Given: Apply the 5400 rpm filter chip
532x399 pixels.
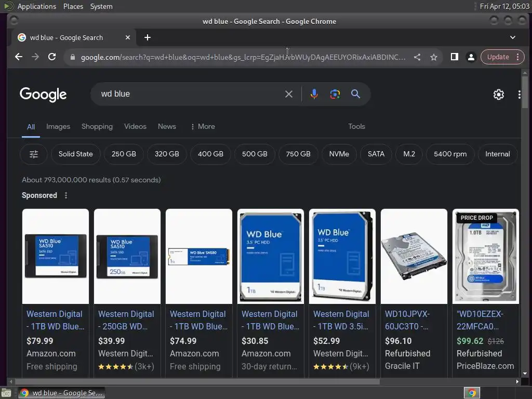Looking at the screenshot, I should click(x=450, y=154).
